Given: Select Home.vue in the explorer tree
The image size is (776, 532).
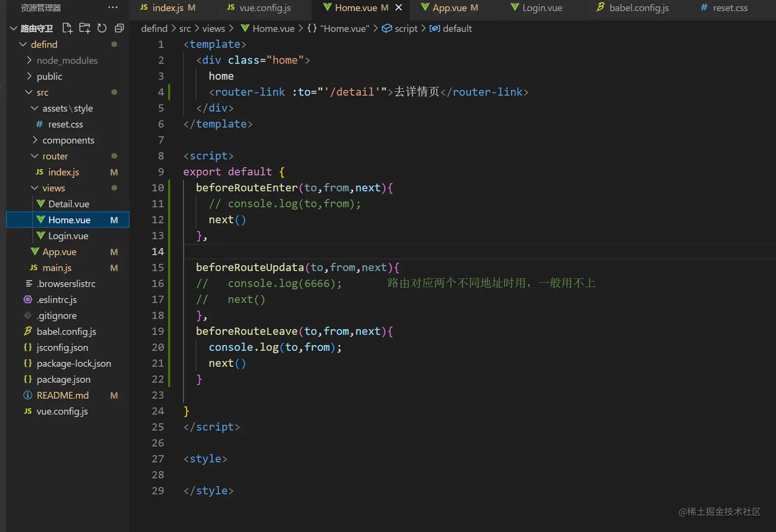Looking at the screenshot, I should coord(68,220).
